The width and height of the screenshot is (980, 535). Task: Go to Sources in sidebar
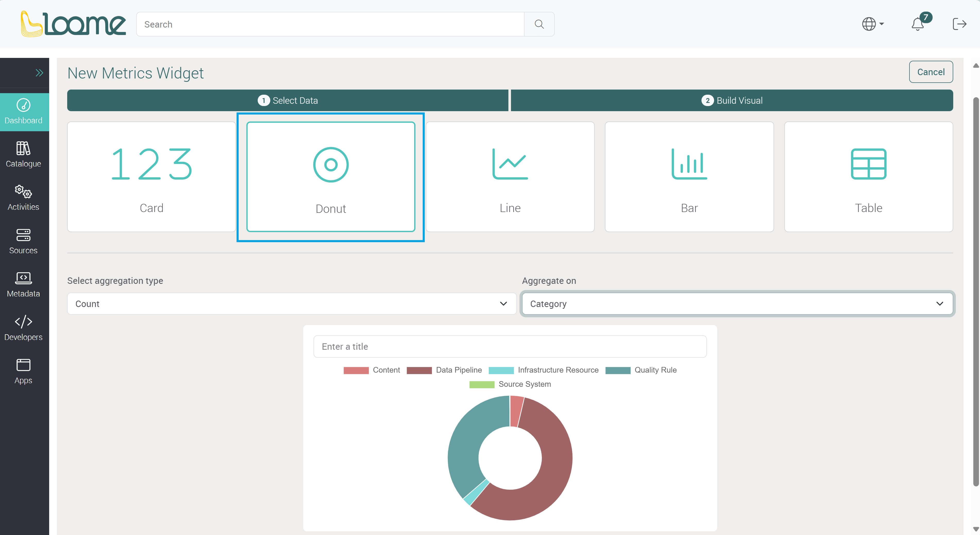coord(23,241)
